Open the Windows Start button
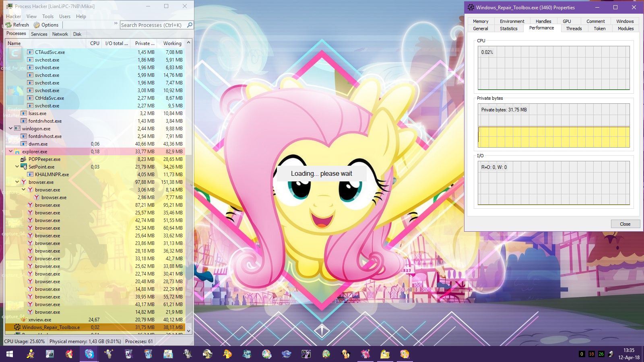This screenshot has height=362, width=644. point(10,354)
